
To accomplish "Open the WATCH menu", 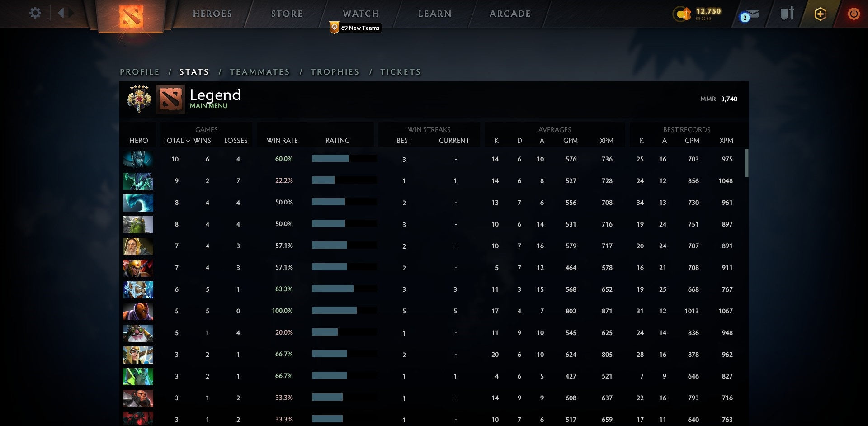I will point(360,13).
